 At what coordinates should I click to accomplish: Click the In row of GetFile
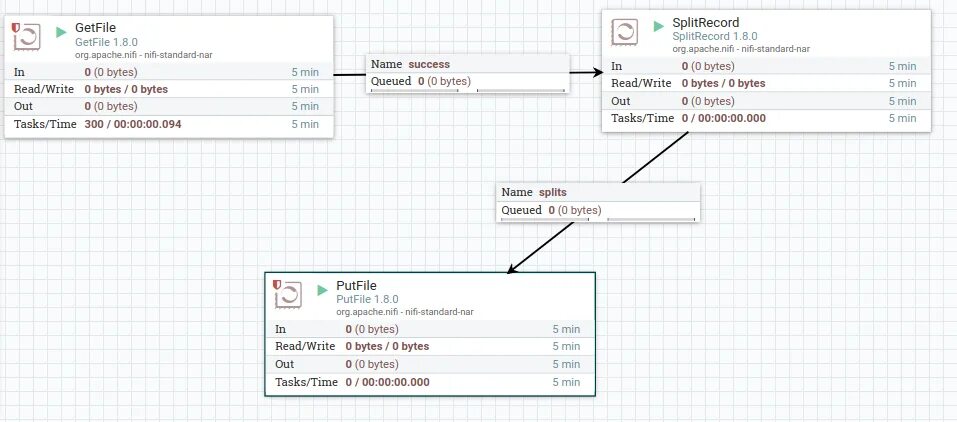coord(169,72)
